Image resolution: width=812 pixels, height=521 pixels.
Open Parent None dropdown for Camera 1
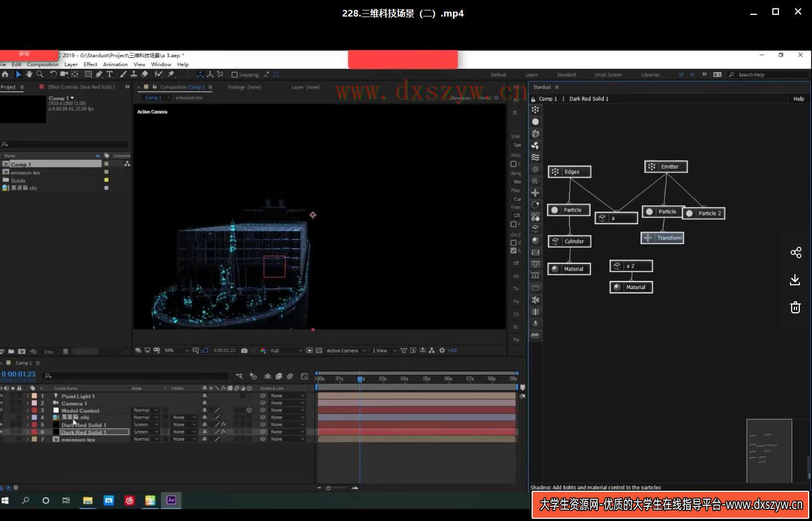click(286, 403)
